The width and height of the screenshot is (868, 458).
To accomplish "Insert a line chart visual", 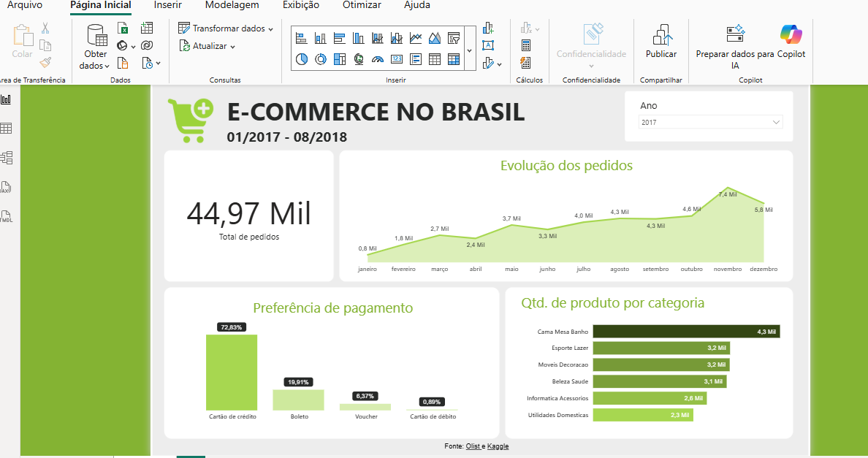I will pos(416,38).
